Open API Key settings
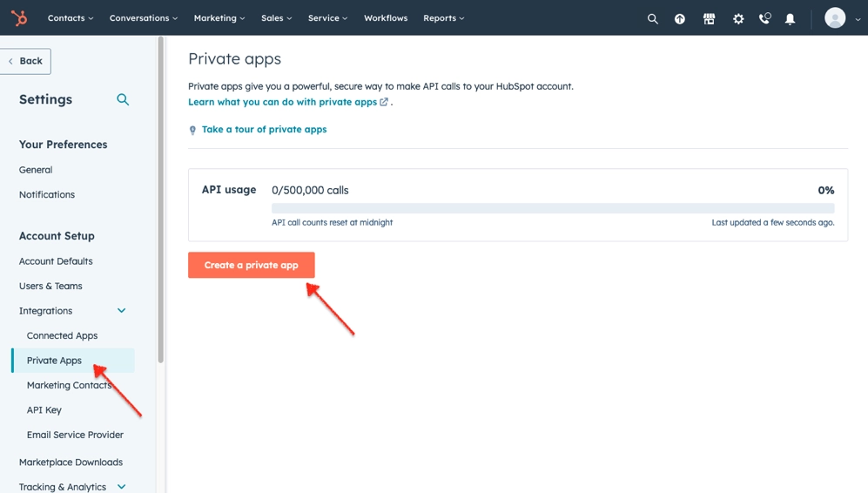Image resolution: width=868 pixels, height=493 pixels. tap(44, 410)
